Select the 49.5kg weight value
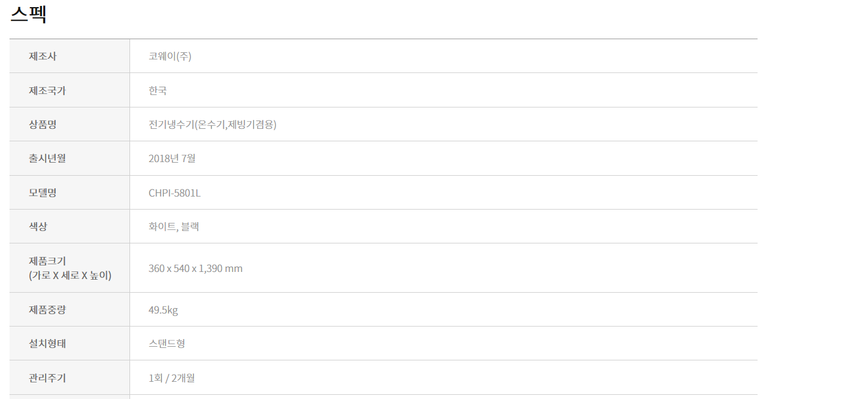 [x=163, y=310]
